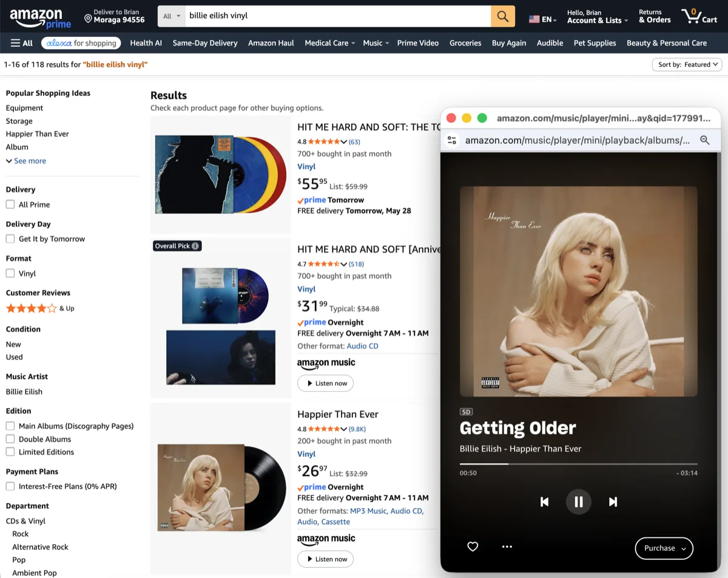Click the search input field
This screenshot has width=728, height=578.
click(337, 16)
